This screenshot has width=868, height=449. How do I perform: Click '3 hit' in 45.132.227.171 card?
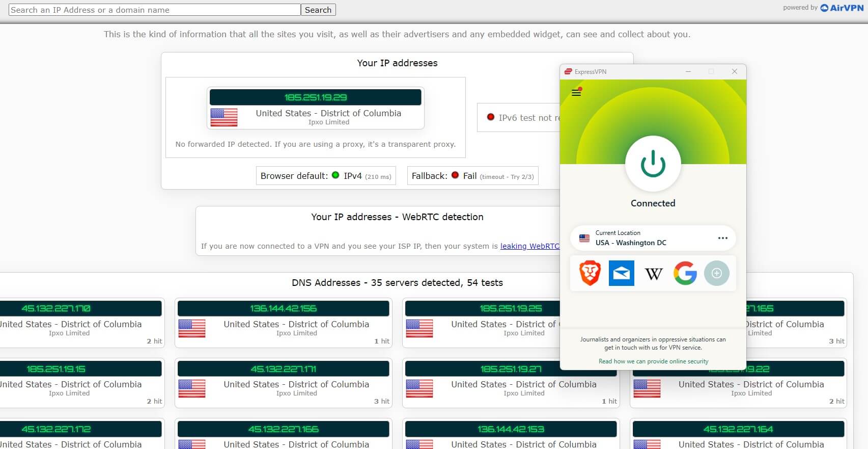pyautogui.click(x=382, y=401)
